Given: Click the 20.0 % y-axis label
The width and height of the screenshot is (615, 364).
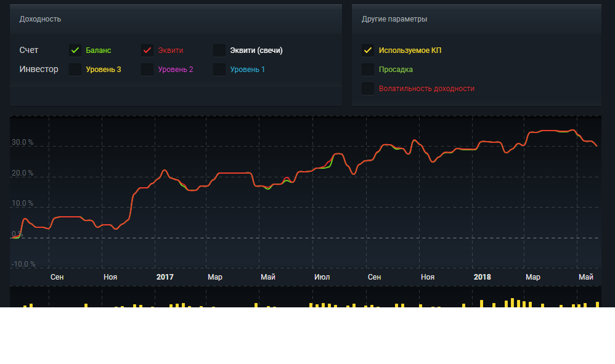Looking at the screenshot, I should tap(22, 173).
